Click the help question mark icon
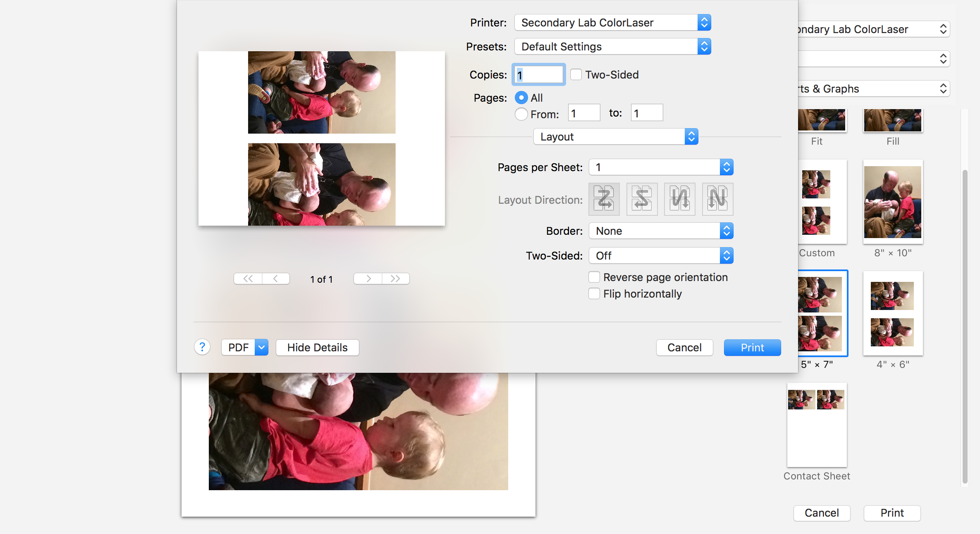Screen dimensions: 980x534 (202, 347)
